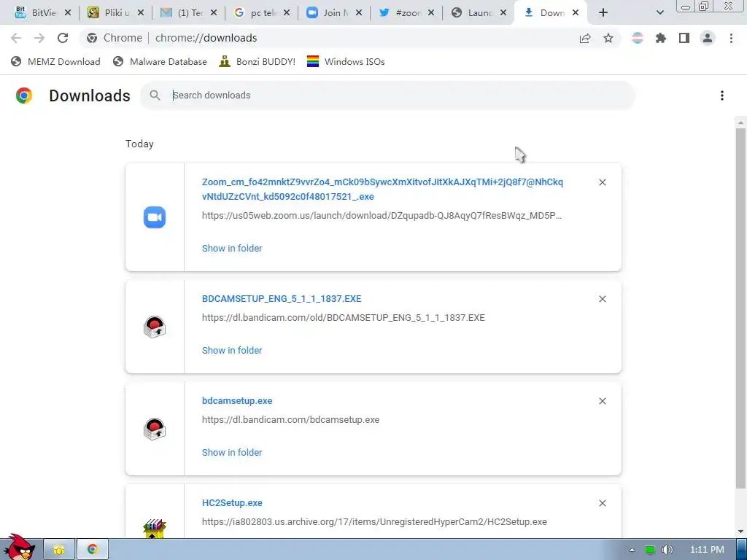
Task: Click the Zoom file icon
Action: (x=155, y=217)
